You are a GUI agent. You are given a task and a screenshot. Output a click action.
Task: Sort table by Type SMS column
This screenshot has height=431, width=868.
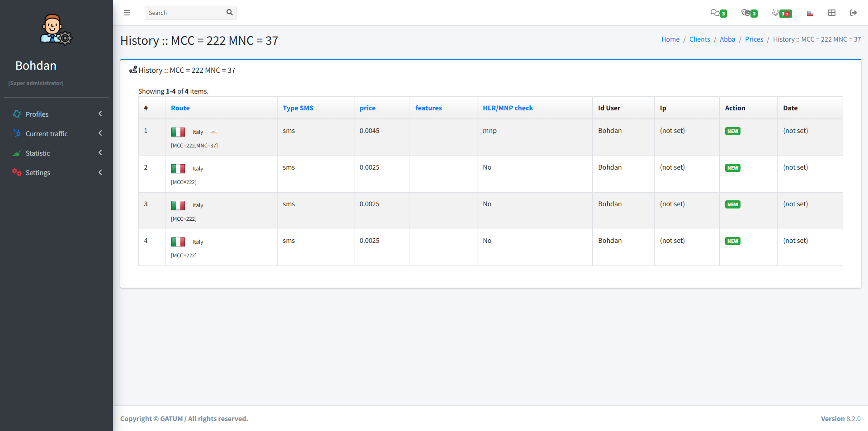[x=298, y=108]
